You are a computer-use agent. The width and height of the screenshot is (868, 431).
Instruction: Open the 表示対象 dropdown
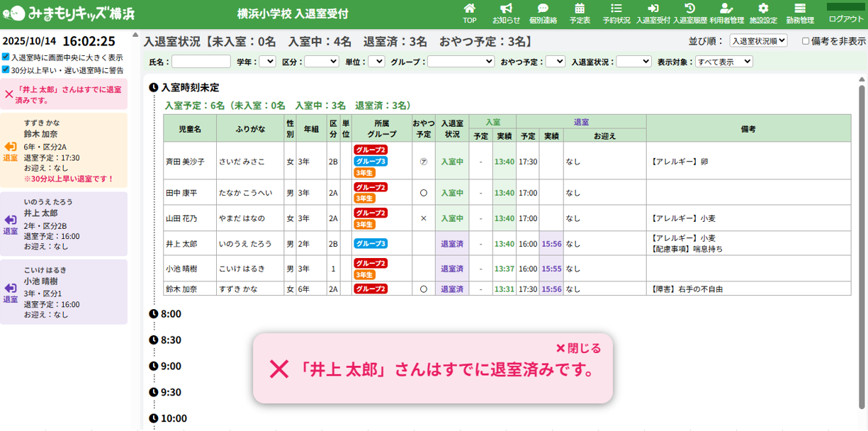(723, 62)
